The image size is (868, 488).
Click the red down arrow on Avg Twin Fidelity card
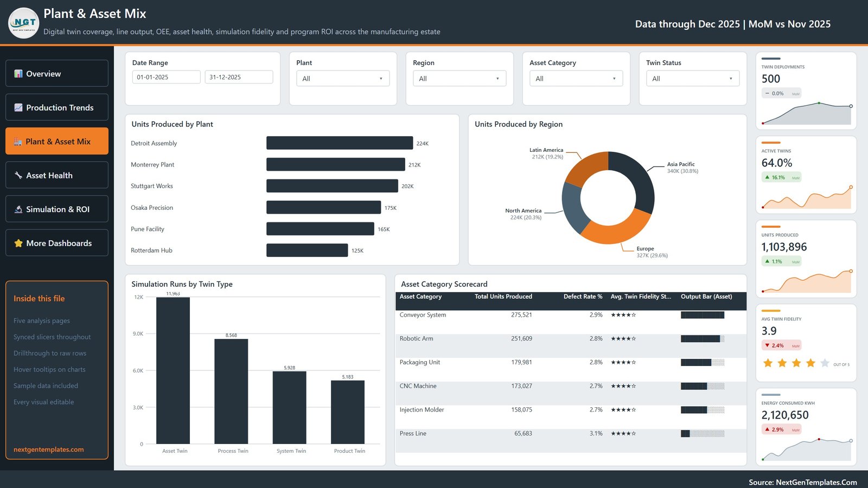point(767,345)
